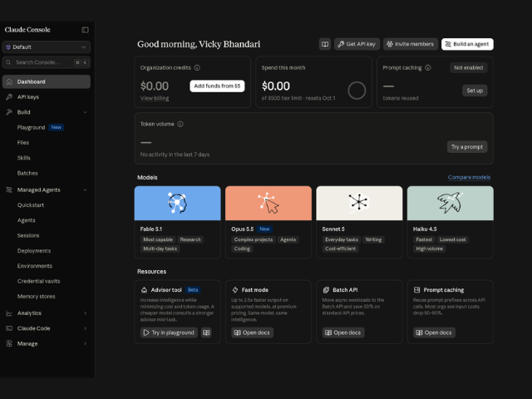Click Prompt caching resource icon
Screen dimensions: 532x399
[417, 290]
